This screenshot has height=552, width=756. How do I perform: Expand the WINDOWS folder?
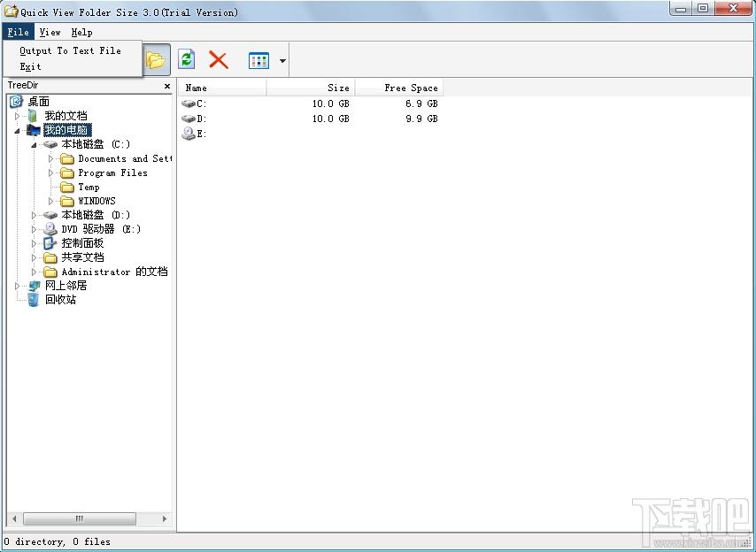tap(50, 201)
